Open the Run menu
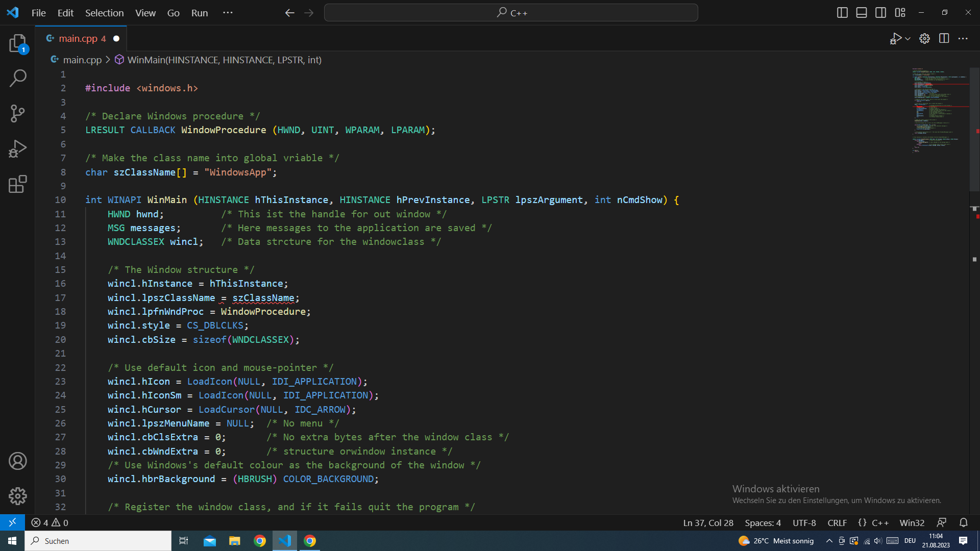980x551 pixels. [200, 13]
